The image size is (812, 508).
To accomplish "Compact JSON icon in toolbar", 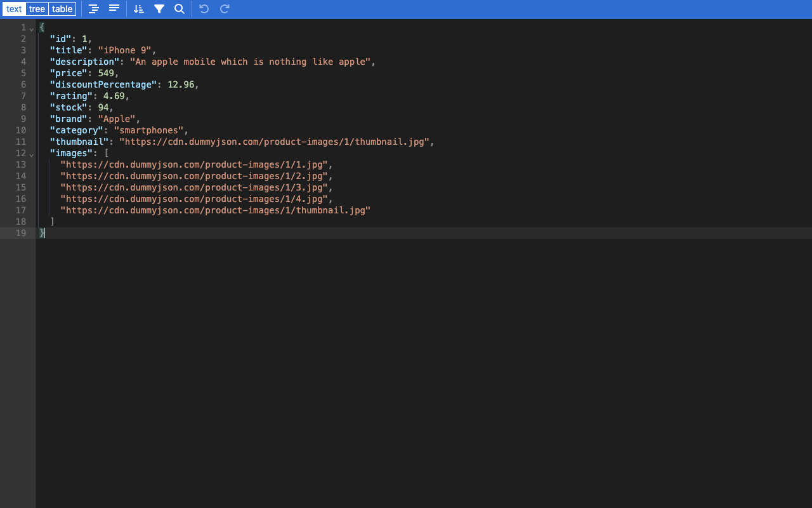I will pyautogui.click(x=114, y=9).
